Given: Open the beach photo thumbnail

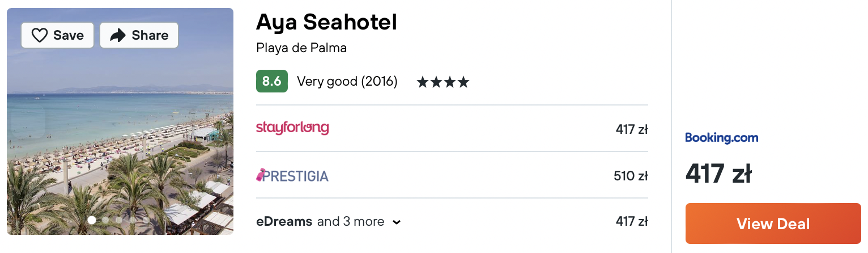Looking at the screenshot, I should coord(120,121).
